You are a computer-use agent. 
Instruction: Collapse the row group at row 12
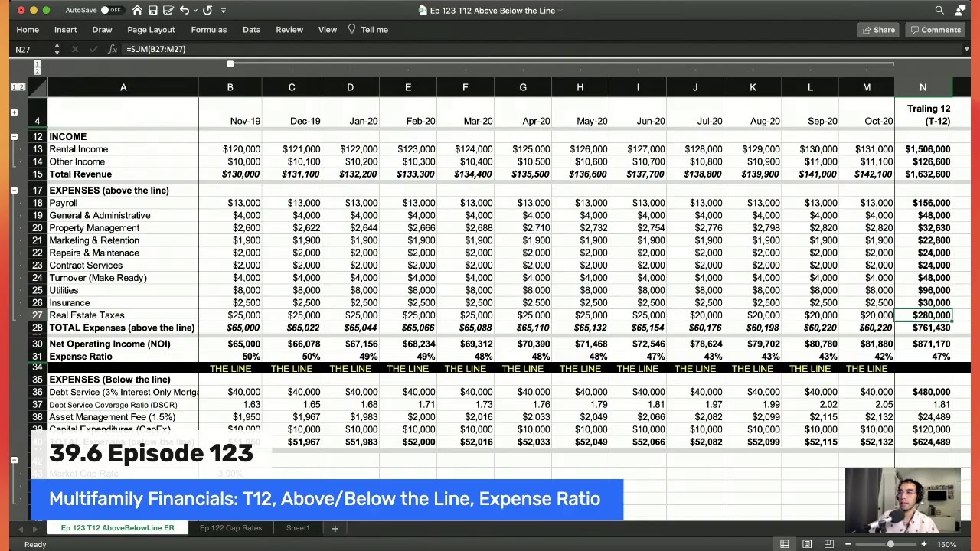(x=14, y=137)
